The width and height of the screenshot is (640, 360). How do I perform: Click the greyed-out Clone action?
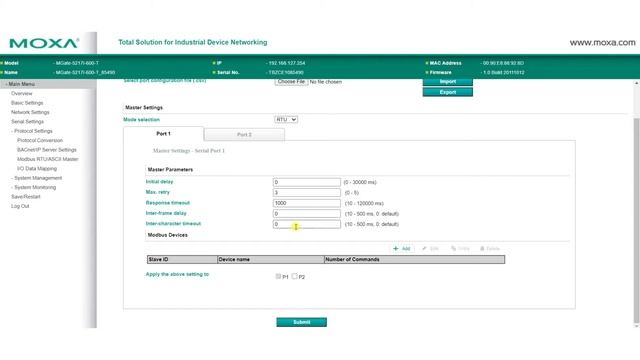point(460,249)
